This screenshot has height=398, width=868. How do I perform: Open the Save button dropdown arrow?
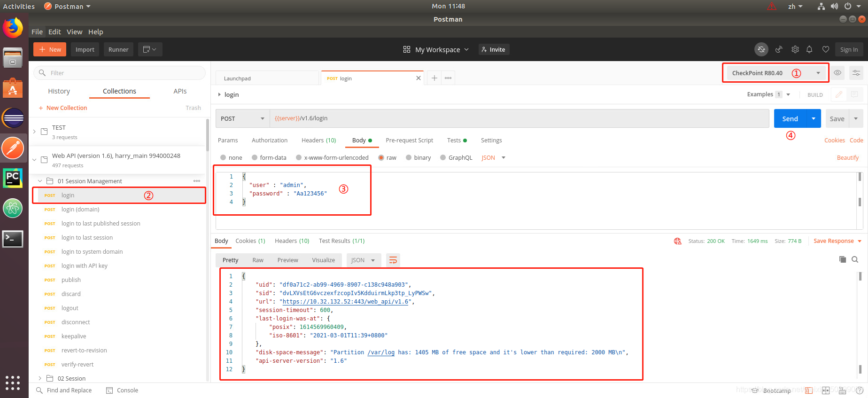[856, 118]
